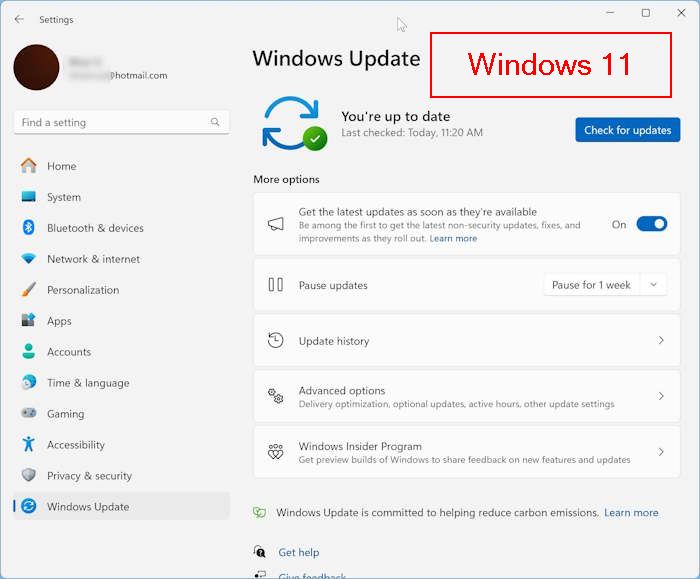
Task: Click the Get help icon
Action: click(x=259, y=552)
